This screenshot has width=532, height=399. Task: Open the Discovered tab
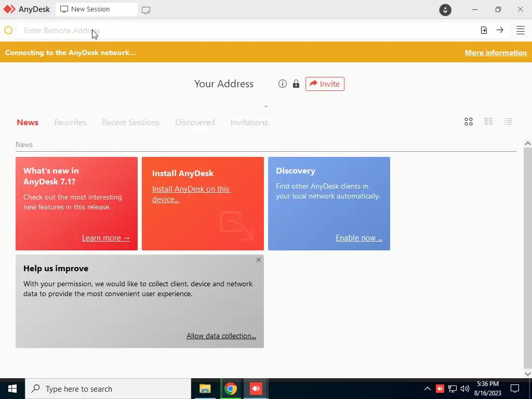[195, 123]
